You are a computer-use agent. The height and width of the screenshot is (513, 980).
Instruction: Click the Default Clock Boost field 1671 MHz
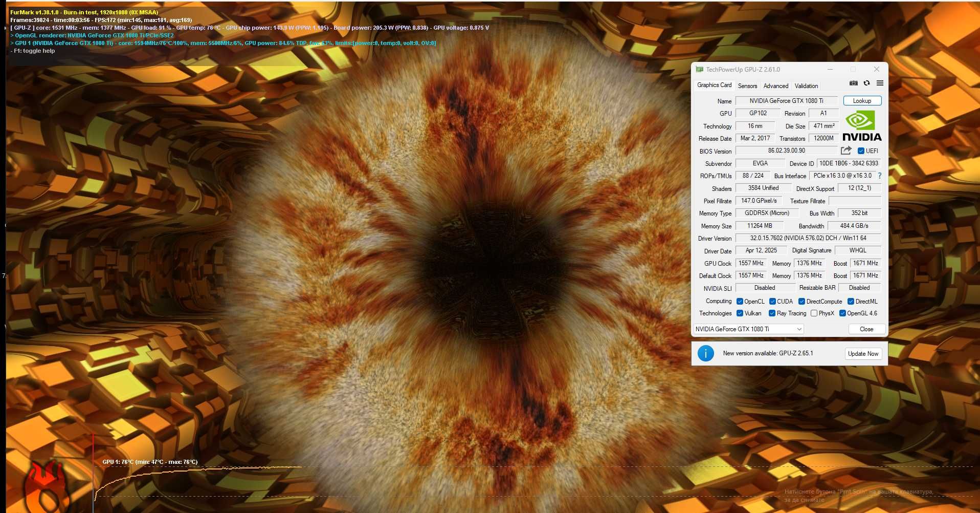click(x=865, y=275)
